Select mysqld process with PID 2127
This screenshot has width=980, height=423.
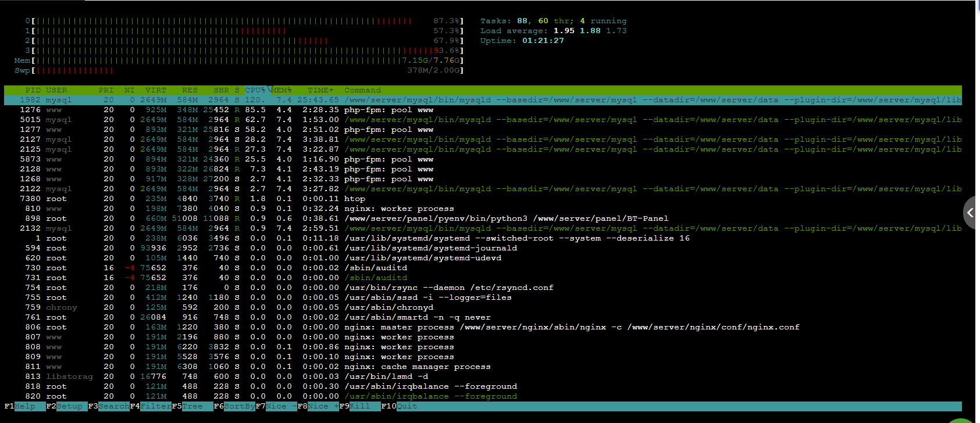tap(483, 139)
